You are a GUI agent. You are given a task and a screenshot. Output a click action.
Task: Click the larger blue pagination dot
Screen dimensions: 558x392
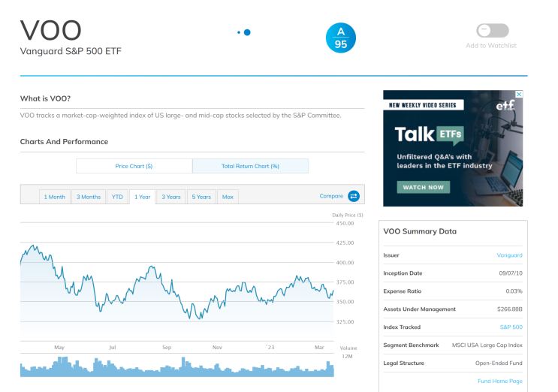pos(247,32)
